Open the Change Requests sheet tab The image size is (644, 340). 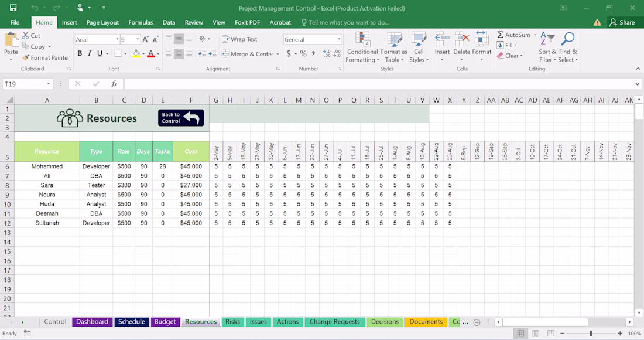[x=334, y=322]
